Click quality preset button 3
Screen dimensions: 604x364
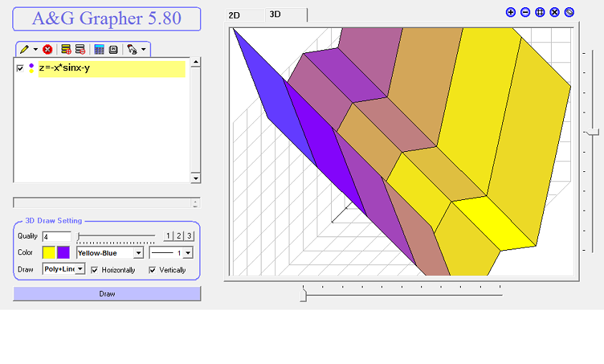(x=189, y=236)
